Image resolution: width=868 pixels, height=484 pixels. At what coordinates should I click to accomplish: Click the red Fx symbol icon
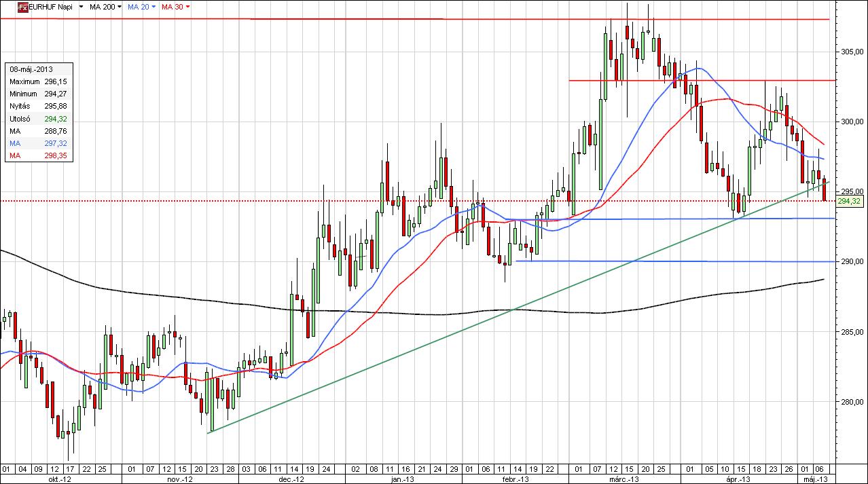[x=22, y=6]
